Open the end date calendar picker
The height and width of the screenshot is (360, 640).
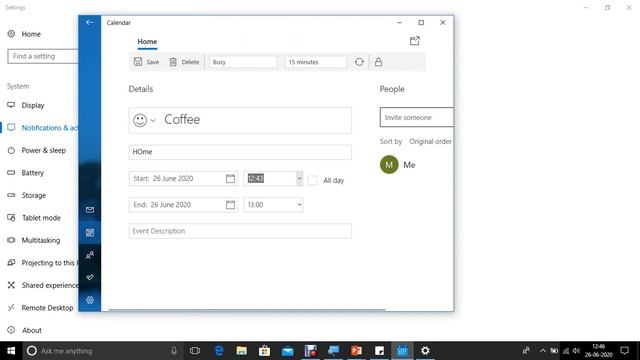click(231, 205)
